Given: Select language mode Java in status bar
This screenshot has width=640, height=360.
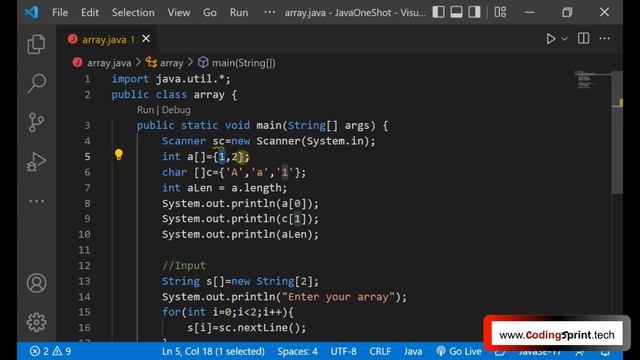Looking at the screenshot, I should pyautogui.click(x=413, y=351).
